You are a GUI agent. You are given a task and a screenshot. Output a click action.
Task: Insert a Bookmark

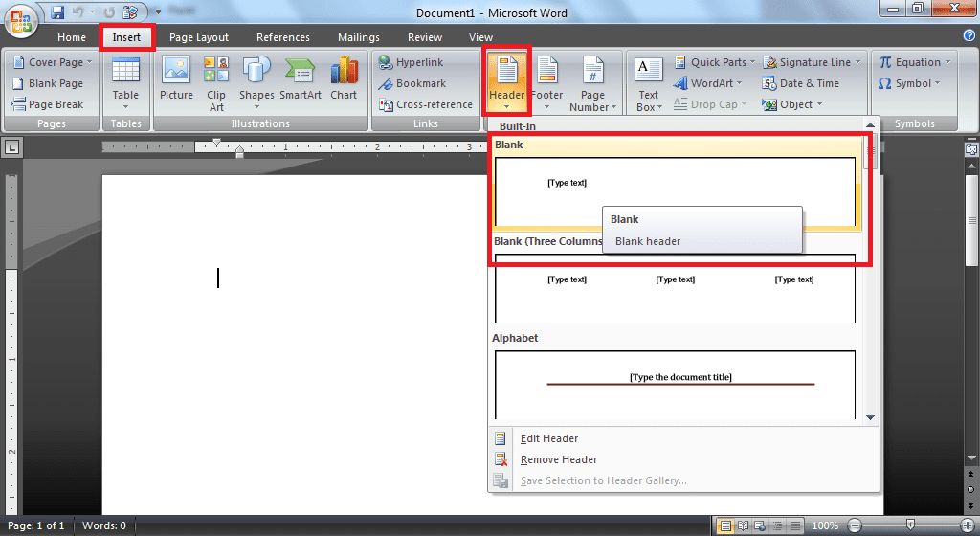pyautogui.click(x=412, y=83)
